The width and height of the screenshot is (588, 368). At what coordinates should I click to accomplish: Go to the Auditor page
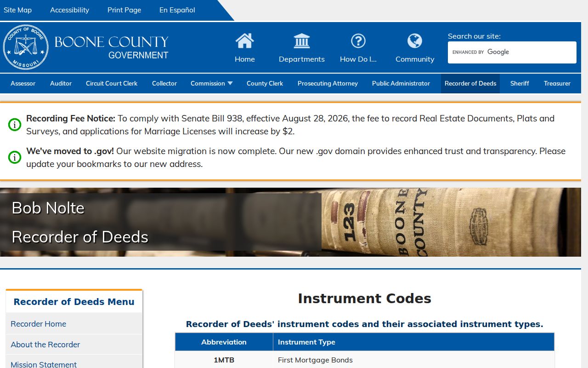point(61,83)
